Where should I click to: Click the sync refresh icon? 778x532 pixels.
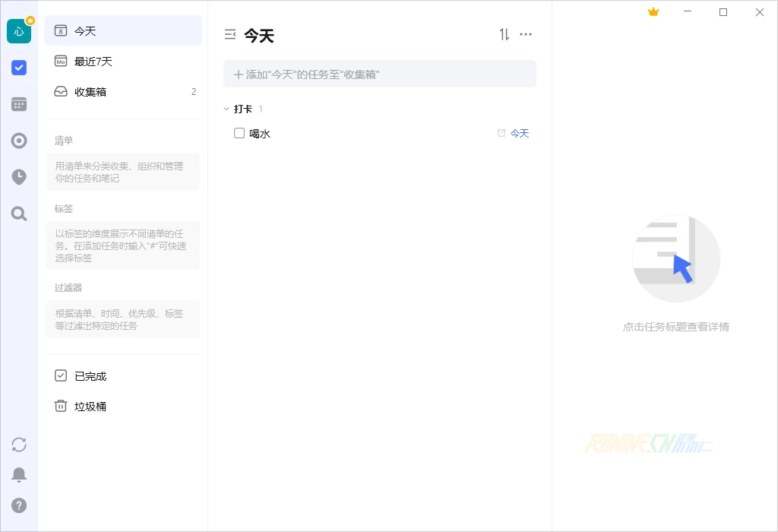(19, 445)
